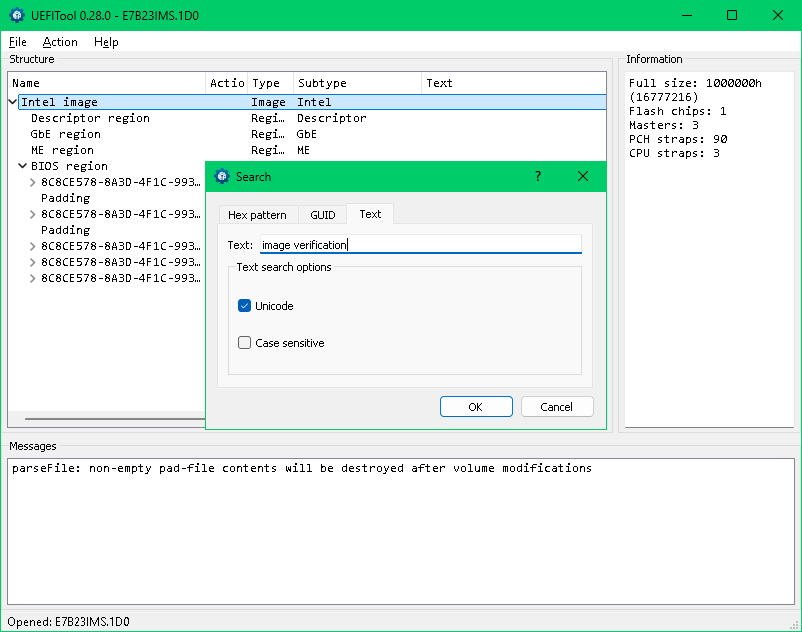Screen dimensions: 802x632
Task: Click the UEFITool app icon in title bar
Action: click(x=17, y=15)
